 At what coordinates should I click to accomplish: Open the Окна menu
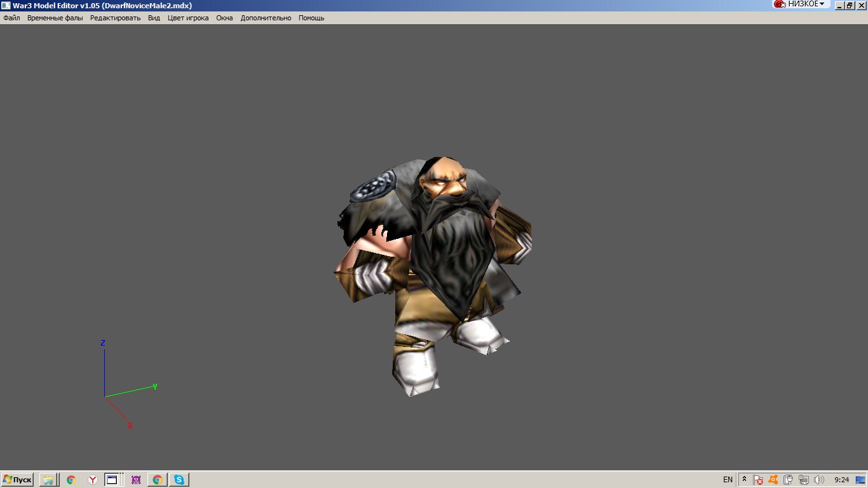click(224, 18)
